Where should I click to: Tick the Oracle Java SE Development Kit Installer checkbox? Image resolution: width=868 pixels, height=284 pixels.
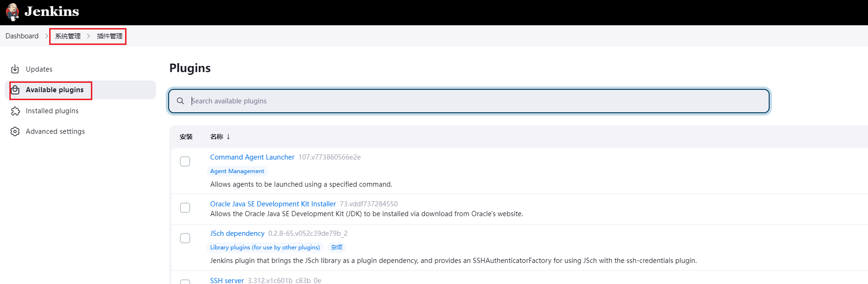coord(185,208)
